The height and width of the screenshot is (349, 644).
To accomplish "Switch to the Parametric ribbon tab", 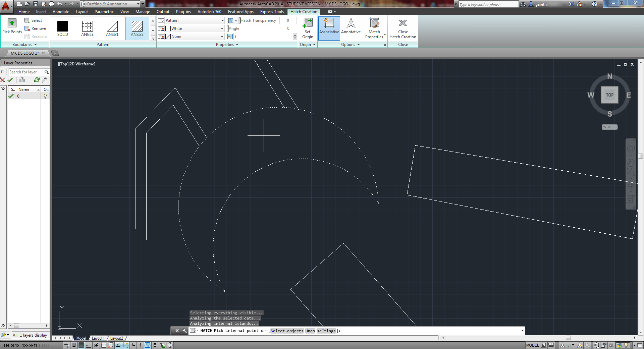I will [x=104, y=11].
